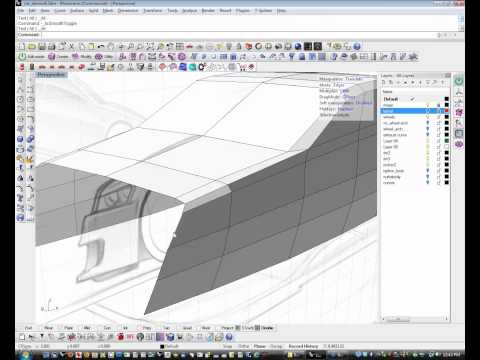Click the Zoom Extents icon
Viewport: 480px width, 360px height.
(x=150, y=46)
